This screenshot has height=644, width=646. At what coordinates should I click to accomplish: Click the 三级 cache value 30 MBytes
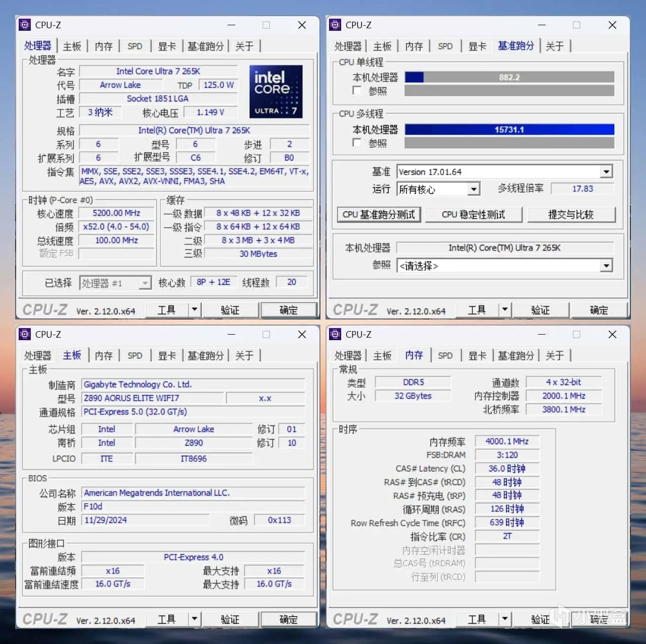[258, 254]
